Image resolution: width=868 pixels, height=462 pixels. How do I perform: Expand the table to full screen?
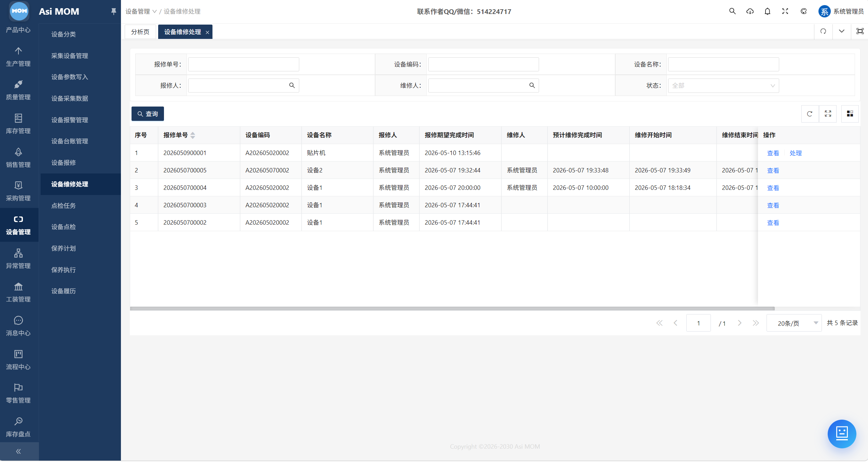828,114
